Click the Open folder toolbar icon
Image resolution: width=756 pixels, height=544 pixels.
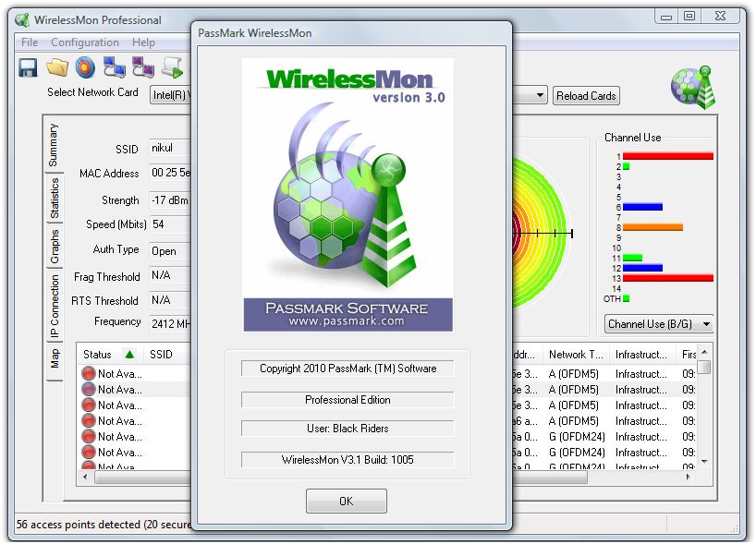[57, 67]
